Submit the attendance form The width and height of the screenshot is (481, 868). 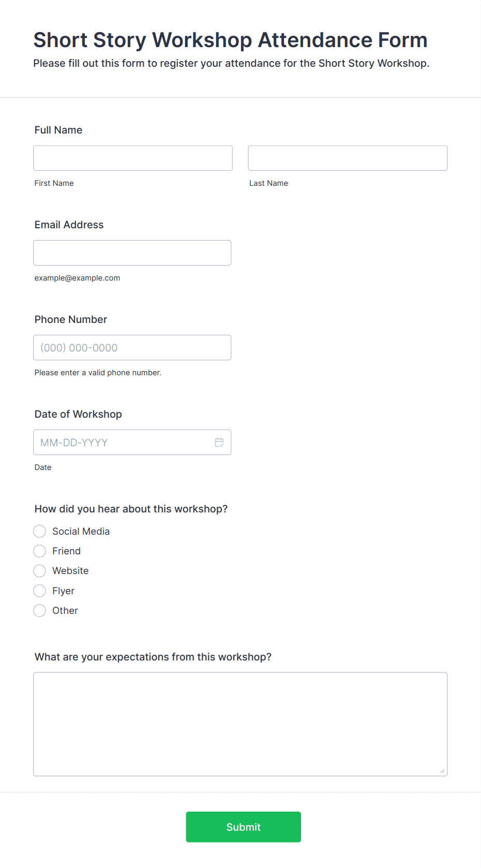click(x=244, y=827)
